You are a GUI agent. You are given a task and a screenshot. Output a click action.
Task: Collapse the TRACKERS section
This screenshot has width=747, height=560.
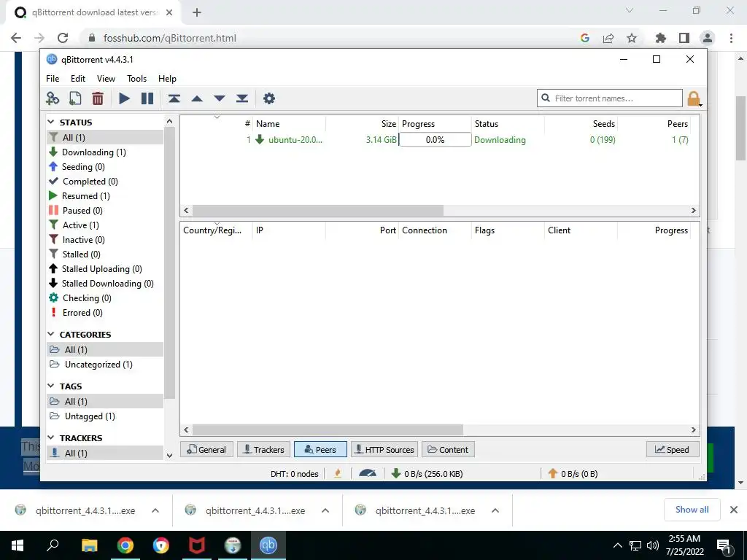point(51,437)
